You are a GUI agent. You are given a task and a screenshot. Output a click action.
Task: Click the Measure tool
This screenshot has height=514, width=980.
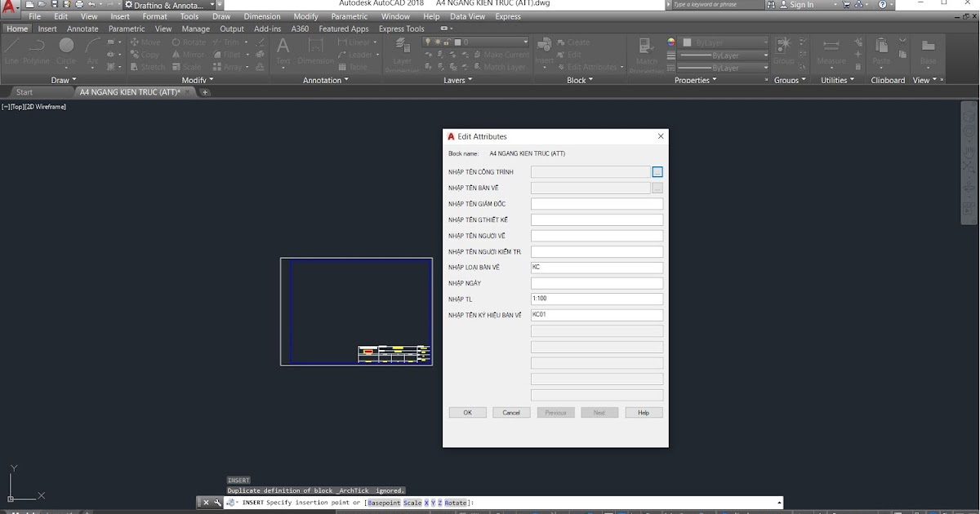[831, 51]
